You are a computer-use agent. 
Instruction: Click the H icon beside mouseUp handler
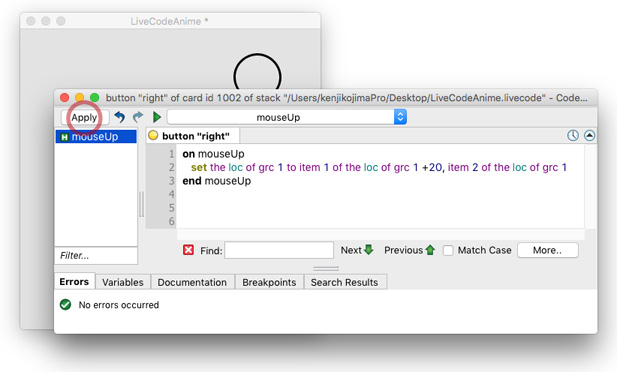65,137
